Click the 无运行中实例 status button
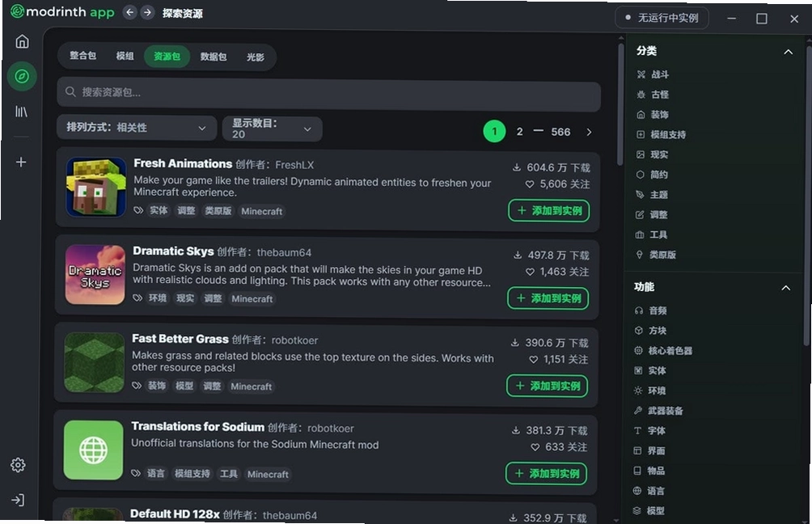Viewport: 812px width, 524px height. click(x=662, y=18)
